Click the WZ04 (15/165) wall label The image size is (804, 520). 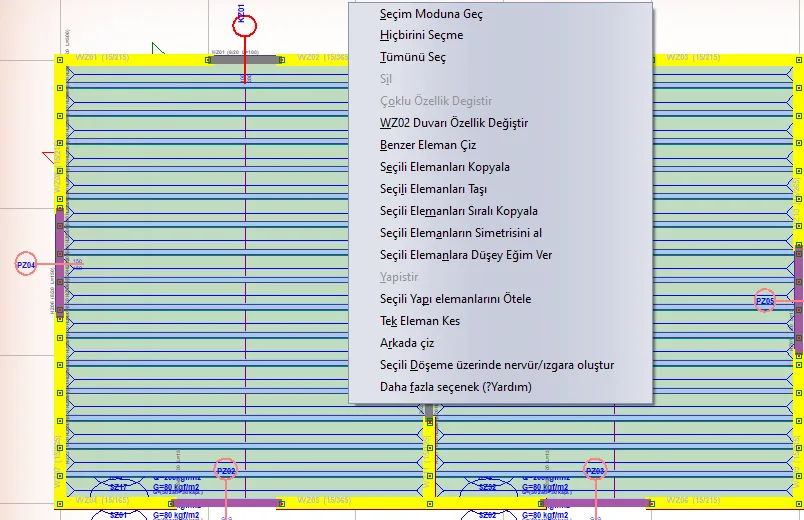pos(102,499)
